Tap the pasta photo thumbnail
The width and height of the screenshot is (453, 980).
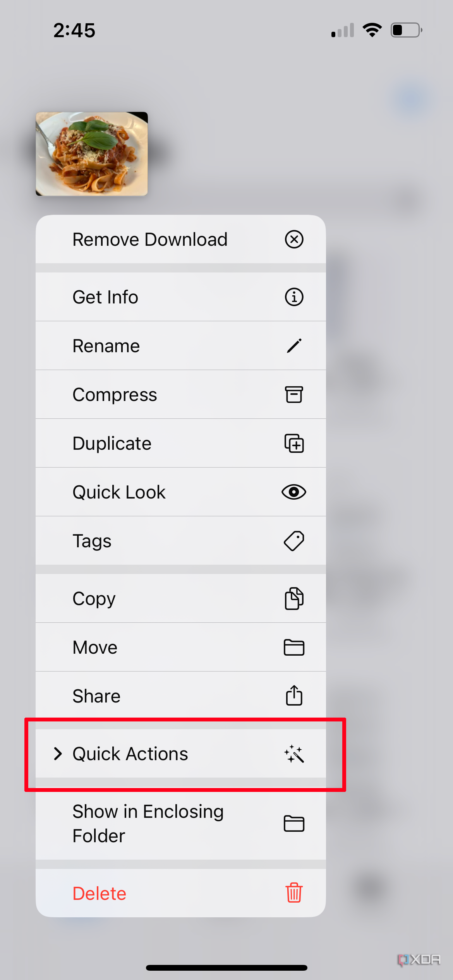pos(92,154)
